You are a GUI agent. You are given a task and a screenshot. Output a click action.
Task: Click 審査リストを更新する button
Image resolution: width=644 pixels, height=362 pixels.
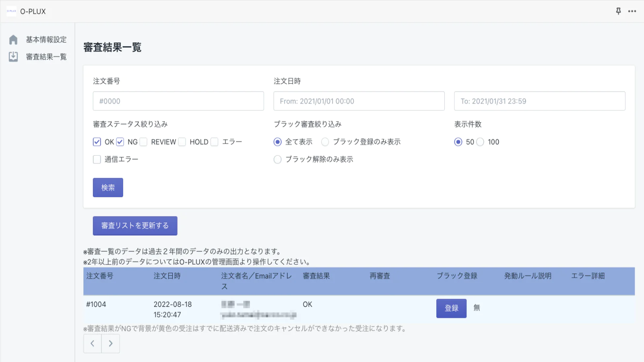(x=135, y=226)
